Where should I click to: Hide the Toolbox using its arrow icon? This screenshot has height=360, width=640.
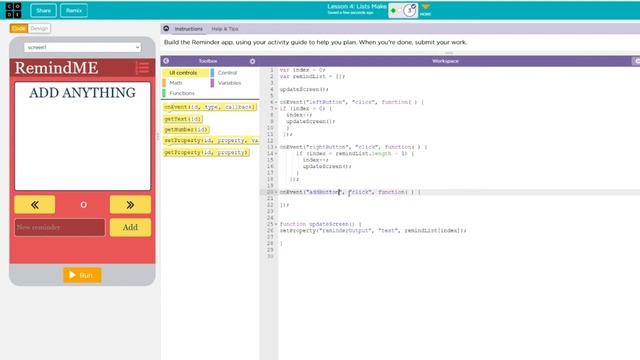(166, 61)
